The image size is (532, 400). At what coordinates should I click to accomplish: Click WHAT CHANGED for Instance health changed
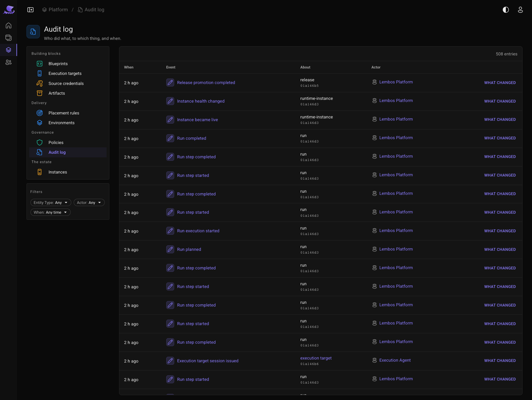(500, 101)
